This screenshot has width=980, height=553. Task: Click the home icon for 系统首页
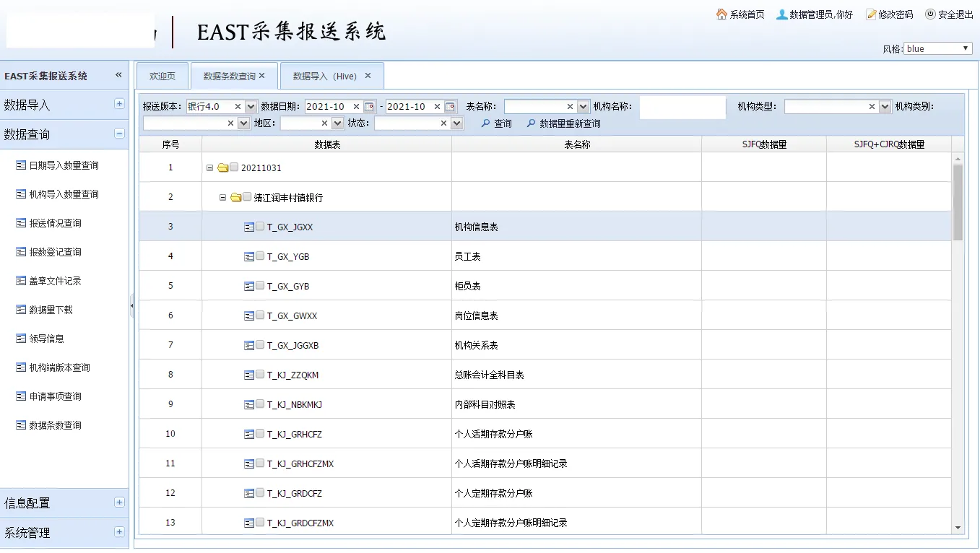click(721, 14)
